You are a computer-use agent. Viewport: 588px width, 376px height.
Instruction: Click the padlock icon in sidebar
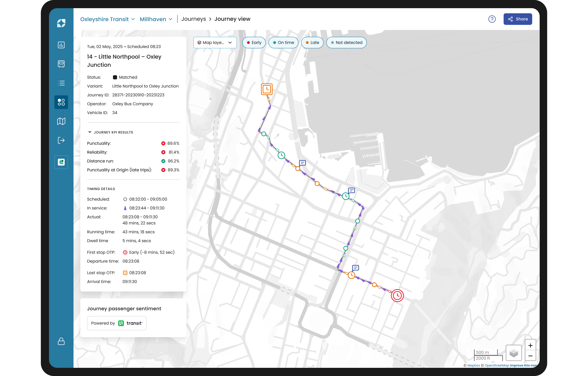61,341
